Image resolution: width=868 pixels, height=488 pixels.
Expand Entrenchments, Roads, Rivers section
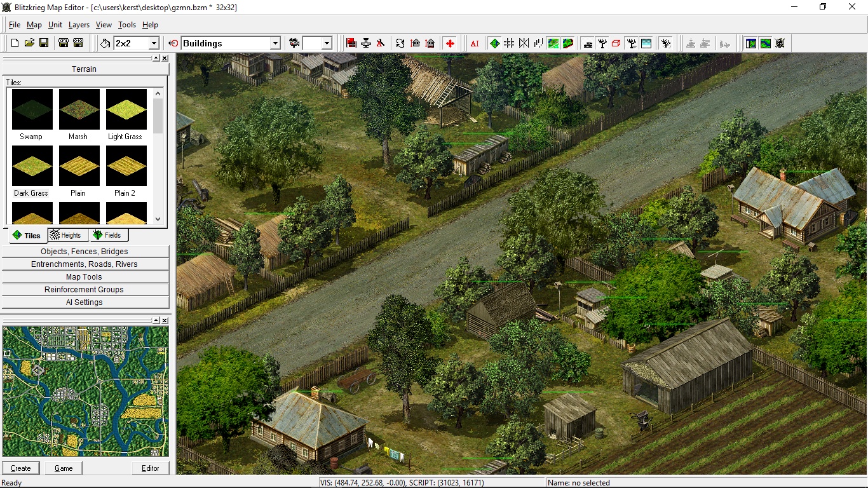[86, 264]
